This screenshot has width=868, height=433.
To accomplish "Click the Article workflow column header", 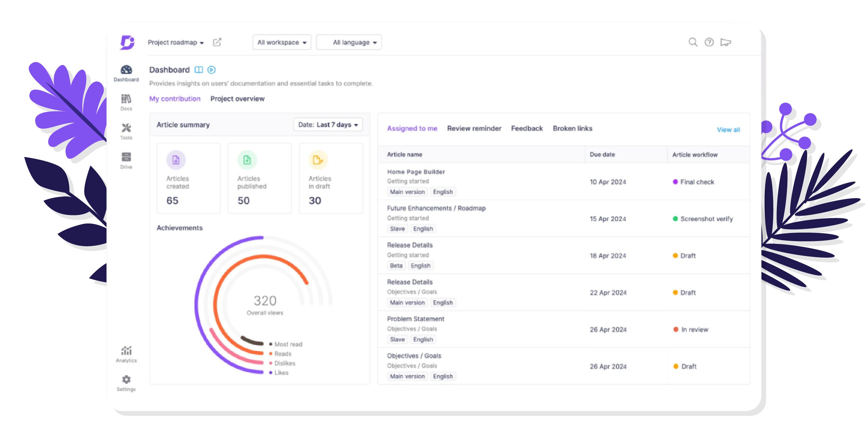I will [695, 155].
